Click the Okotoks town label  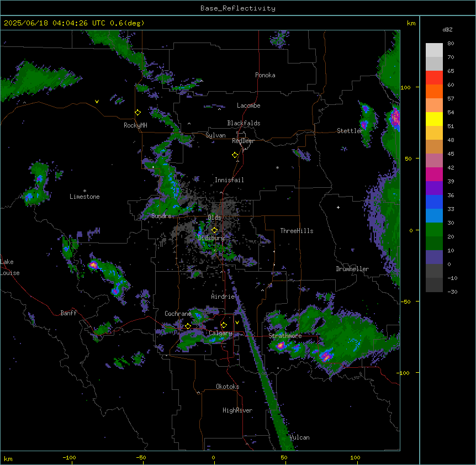[x=228, y=387]
